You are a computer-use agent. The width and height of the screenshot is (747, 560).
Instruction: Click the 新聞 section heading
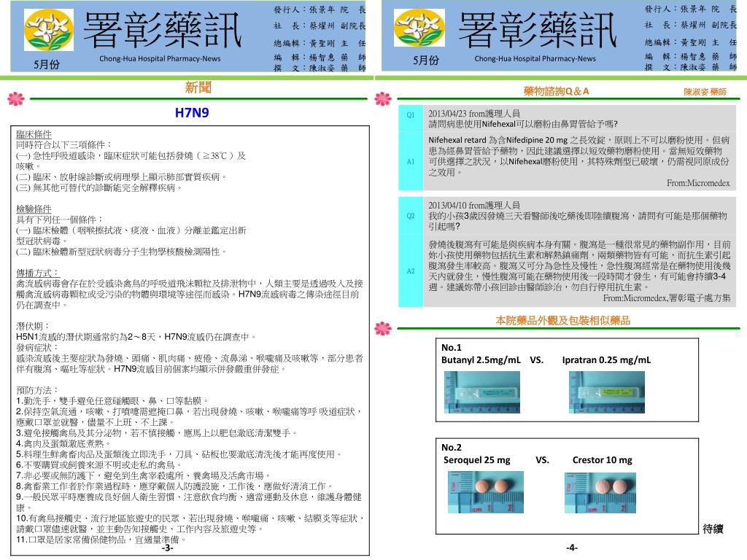click(198, 87)
